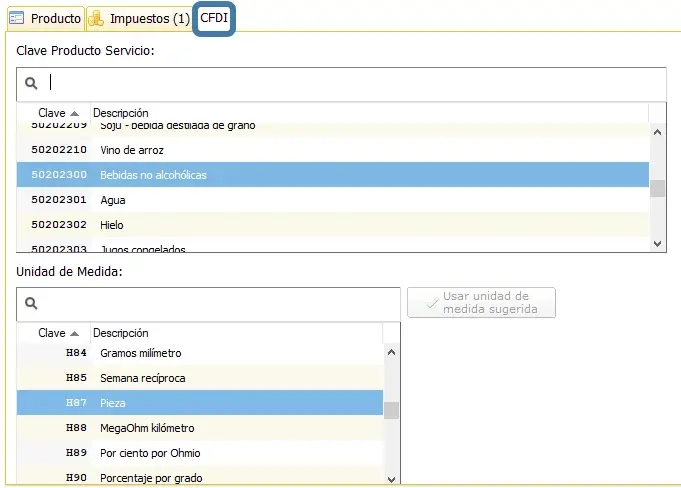681x488 pixels.
Task: Select unit H84 Gramos milímetro
Action: coord(200,353)
